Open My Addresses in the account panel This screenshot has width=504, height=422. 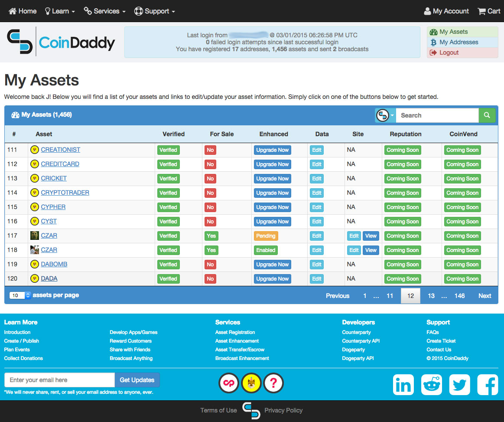462,42
